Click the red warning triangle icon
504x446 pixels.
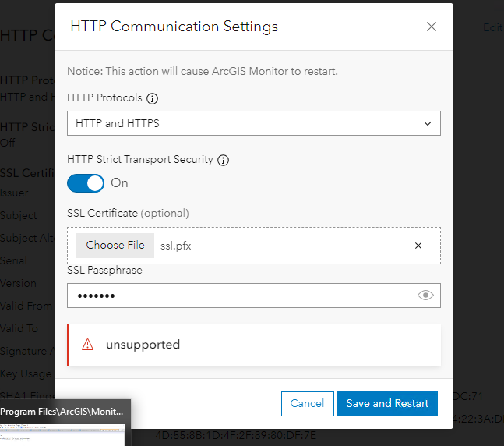point(87,345)
